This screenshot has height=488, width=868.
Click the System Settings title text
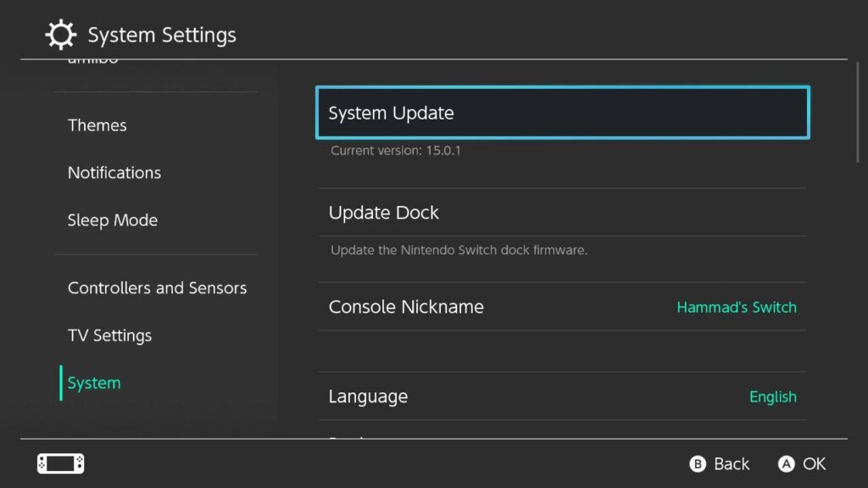(x=161, y=35)
